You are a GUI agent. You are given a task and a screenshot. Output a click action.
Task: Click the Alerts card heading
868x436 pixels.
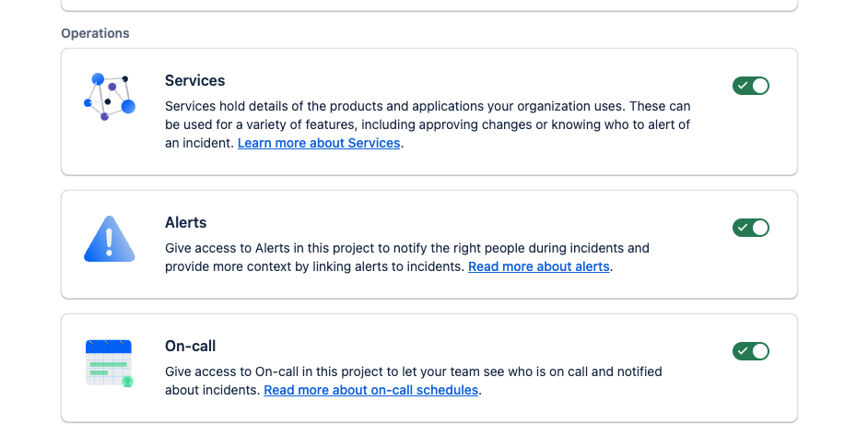pos(186,223)
